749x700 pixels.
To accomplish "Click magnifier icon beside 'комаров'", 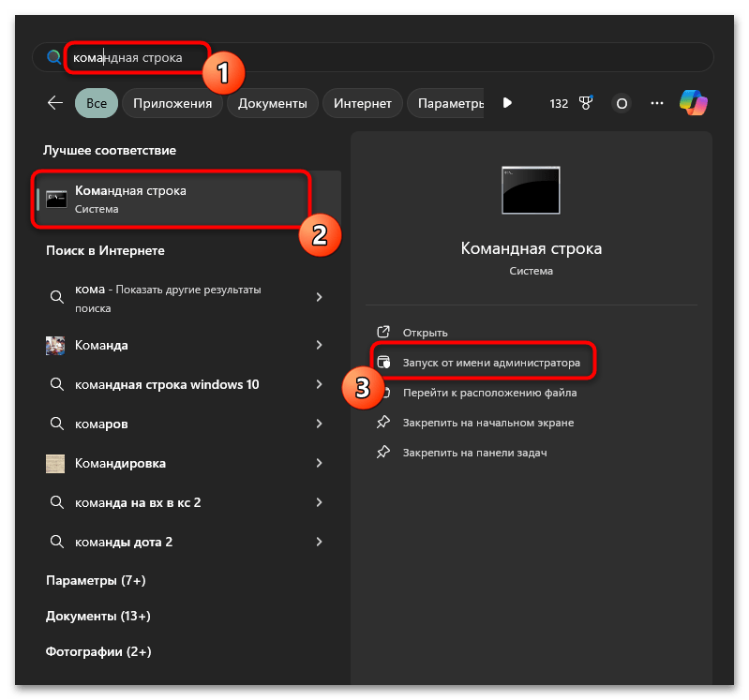I will click(x=57, y=424).
